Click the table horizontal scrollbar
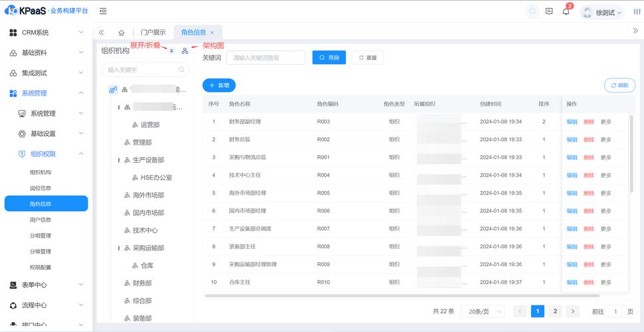This screenshot has width=644, height=332. click(401, 295)
